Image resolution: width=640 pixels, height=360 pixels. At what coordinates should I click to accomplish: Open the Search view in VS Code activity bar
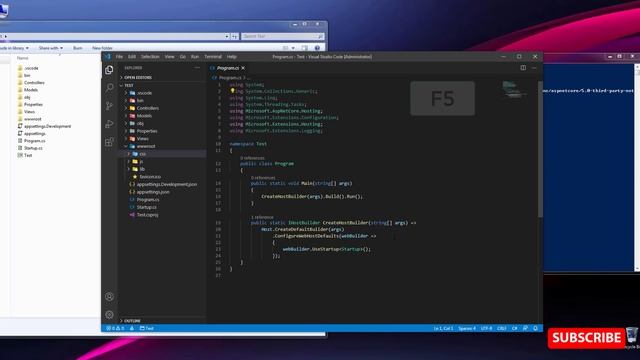(x=109, y=88)
